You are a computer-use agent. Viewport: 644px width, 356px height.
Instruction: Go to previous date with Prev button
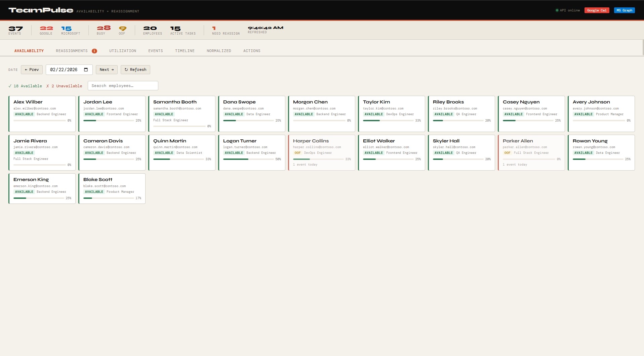(32, 70)
